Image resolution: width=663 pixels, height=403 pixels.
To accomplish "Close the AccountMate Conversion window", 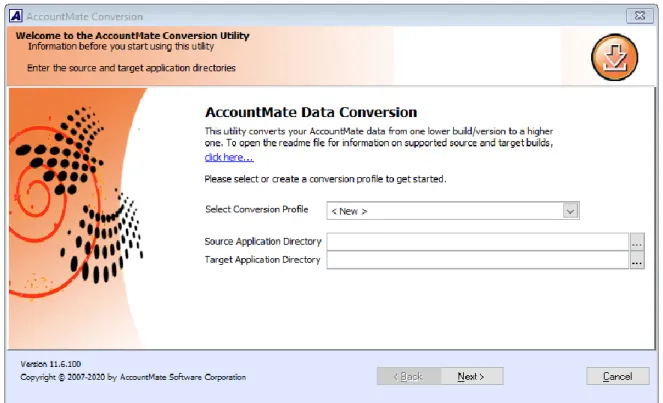I will coord(640,16).
